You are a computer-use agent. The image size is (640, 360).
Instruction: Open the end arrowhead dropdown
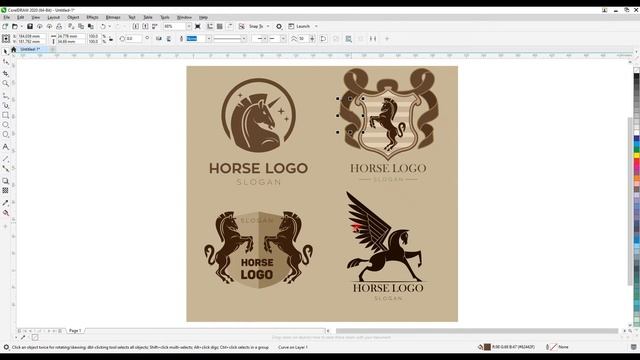point(283,39)
